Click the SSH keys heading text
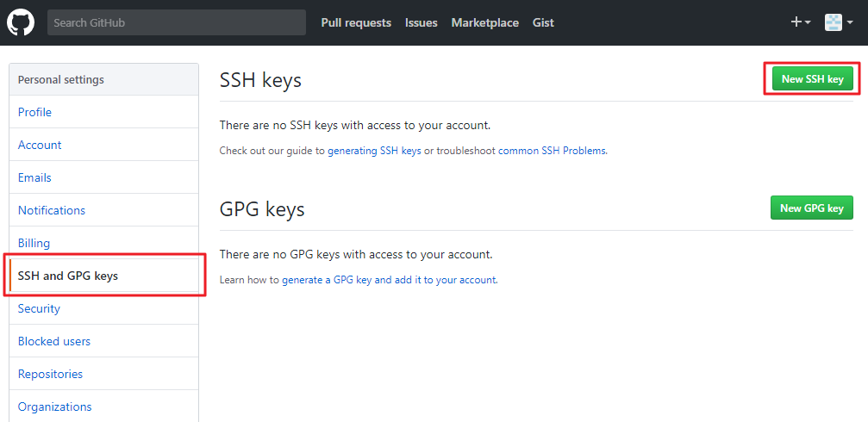Screen dimensions: 868x422 (x=260, y=80)
